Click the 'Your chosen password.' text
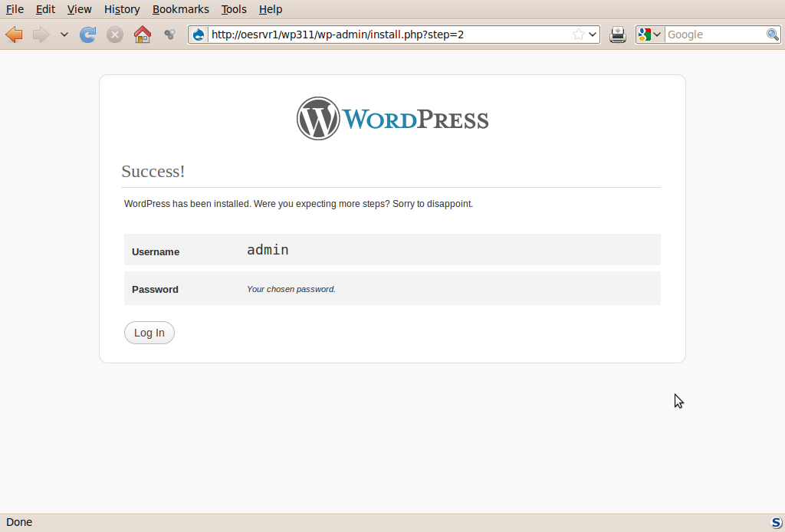Screen dimensions: 785x532 [291, 289]
